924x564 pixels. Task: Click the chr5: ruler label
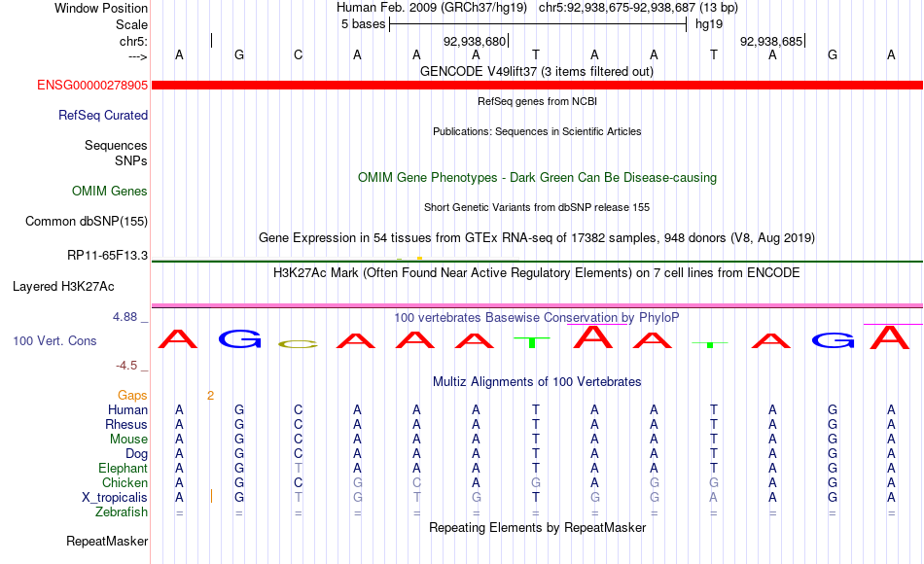133,41
